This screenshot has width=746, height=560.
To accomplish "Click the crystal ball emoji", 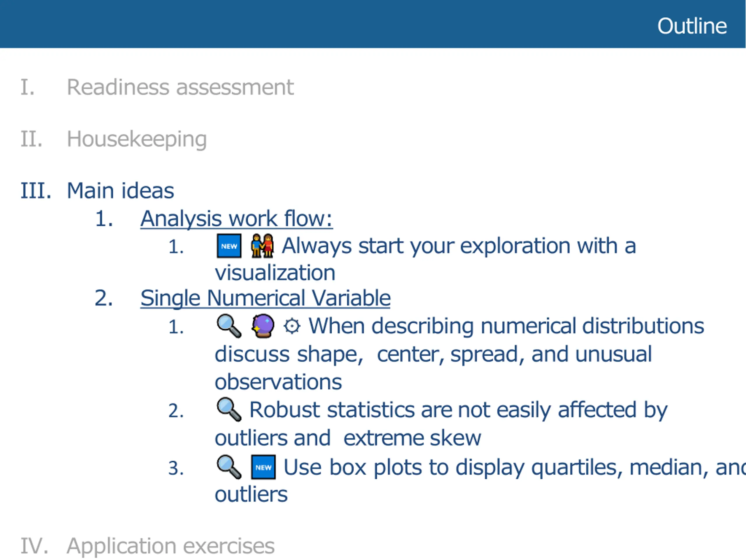I will [263, 326].
